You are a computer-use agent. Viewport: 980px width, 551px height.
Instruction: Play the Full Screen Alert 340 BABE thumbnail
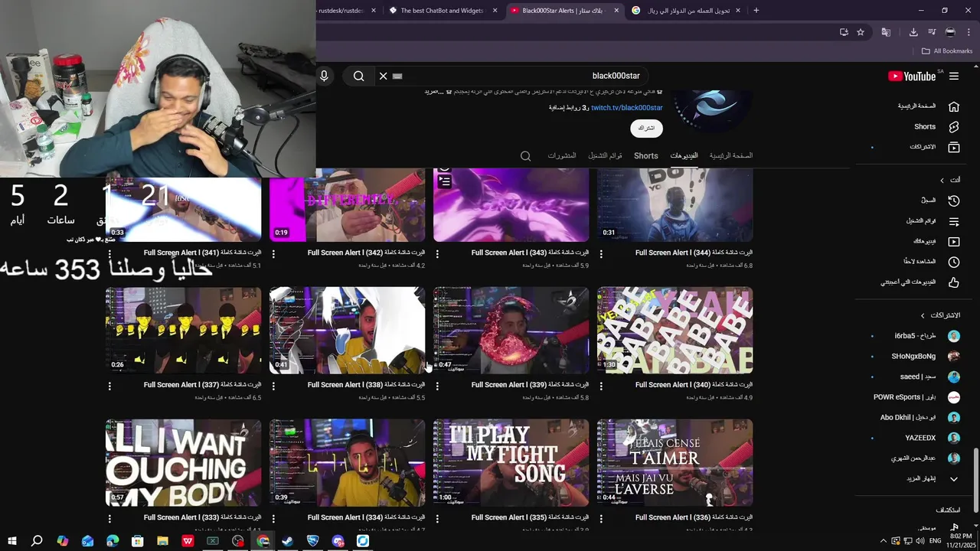(x=675, y=331)
